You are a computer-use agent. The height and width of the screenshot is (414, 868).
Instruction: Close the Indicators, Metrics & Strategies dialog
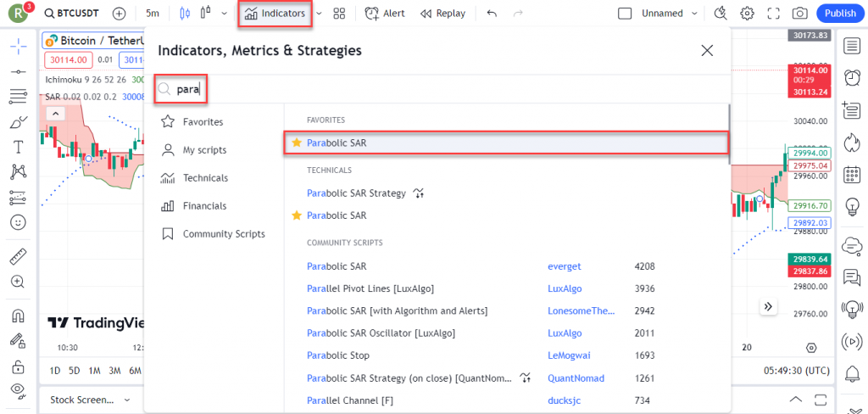[x=707, y=51]
